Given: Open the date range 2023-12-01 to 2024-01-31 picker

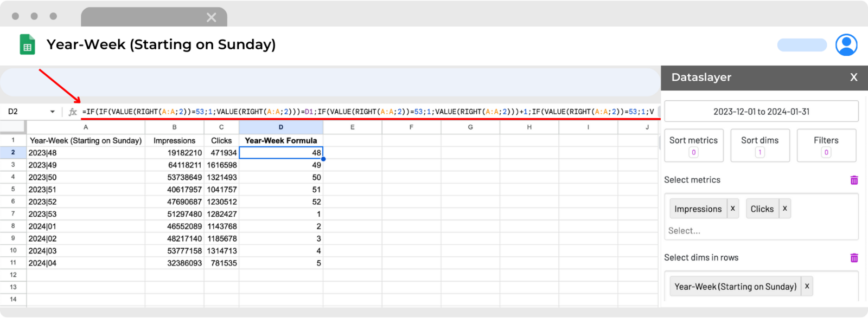Looking at the screenshot, I should tap(761, 112).
